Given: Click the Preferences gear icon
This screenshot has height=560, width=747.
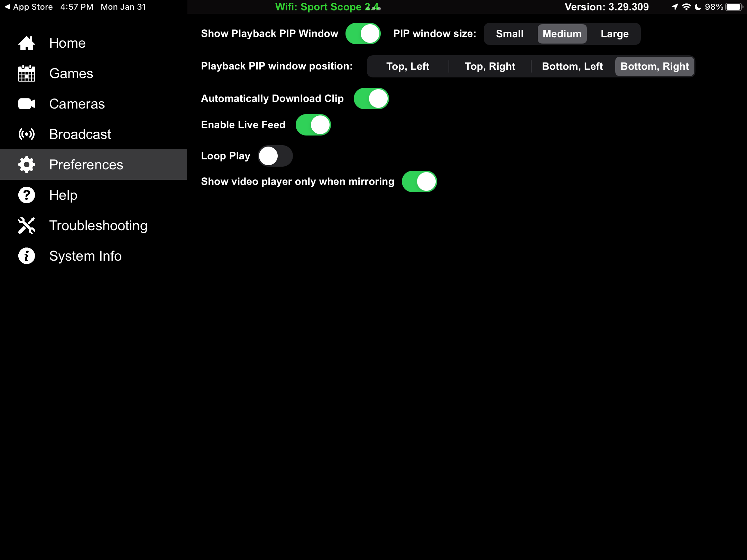Looking at the screenshot, I should point(27,165).
